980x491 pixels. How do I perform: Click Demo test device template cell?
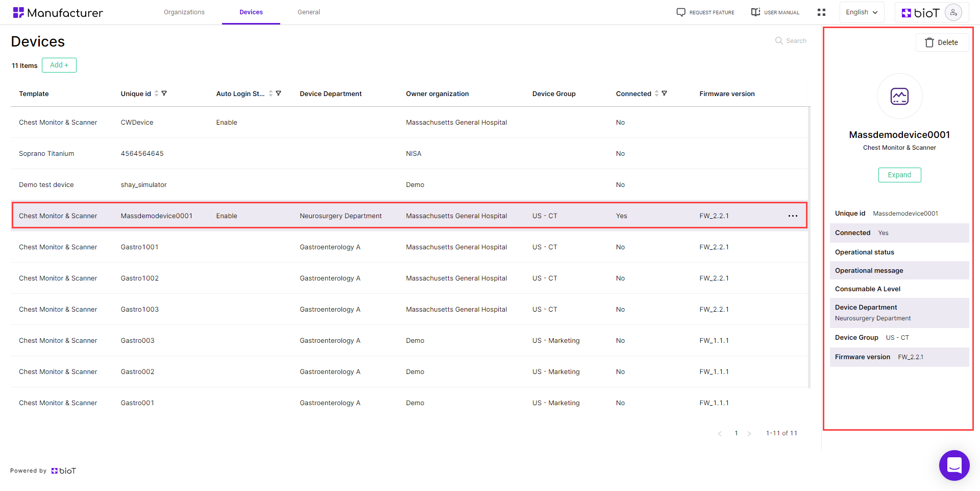pyautogui.click(x=46, y=185)
